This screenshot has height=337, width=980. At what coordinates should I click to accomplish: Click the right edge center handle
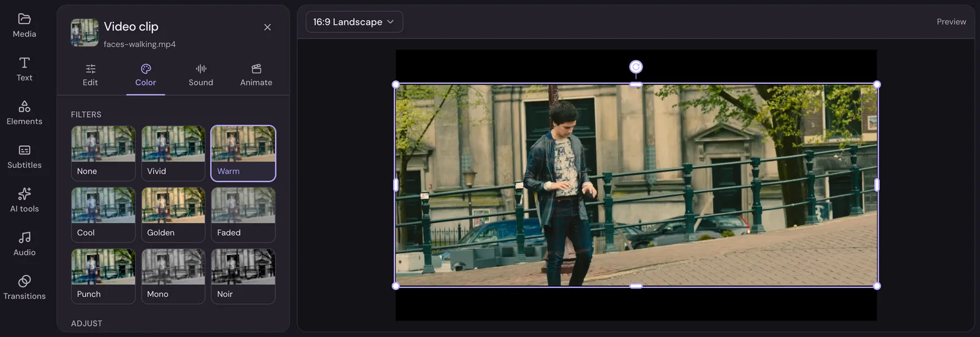(877, 185)
